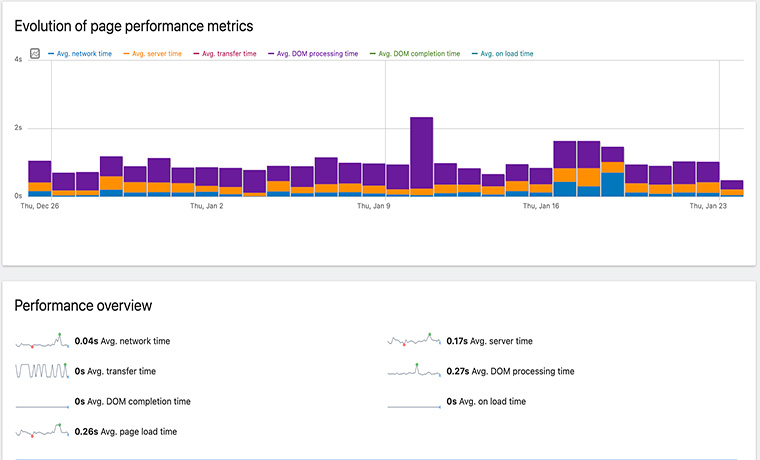This screenshot has width=760, height=460.
Task: Toggle Avg. DOM completion time legend item
Action: (418, 54)
